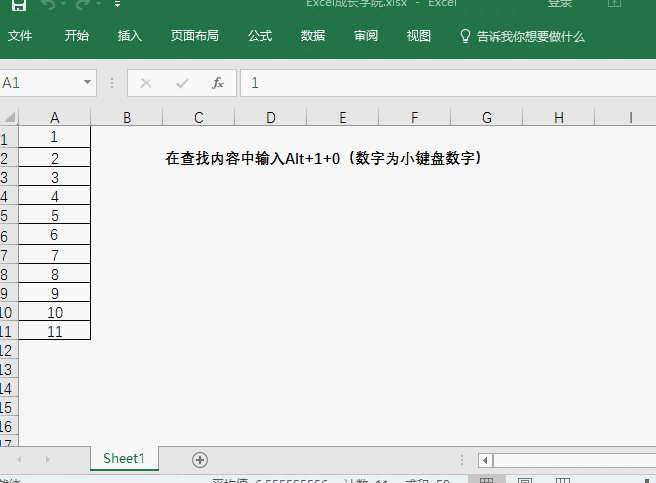Click the Insert Function fx icon

point(218,83)
